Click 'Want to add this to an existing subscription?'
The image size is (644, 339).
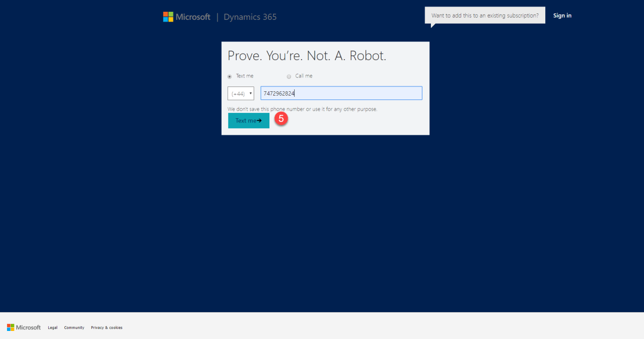(x=485, y=16)
